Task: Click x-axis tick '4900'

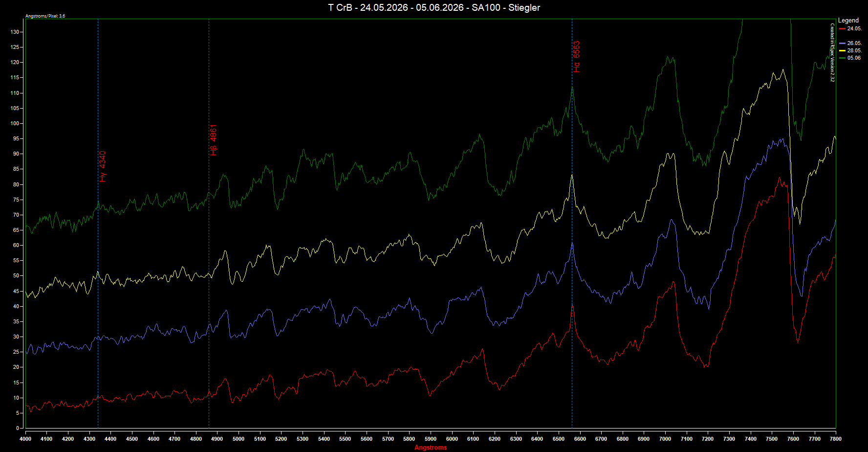Action: (x=217, y=439)
